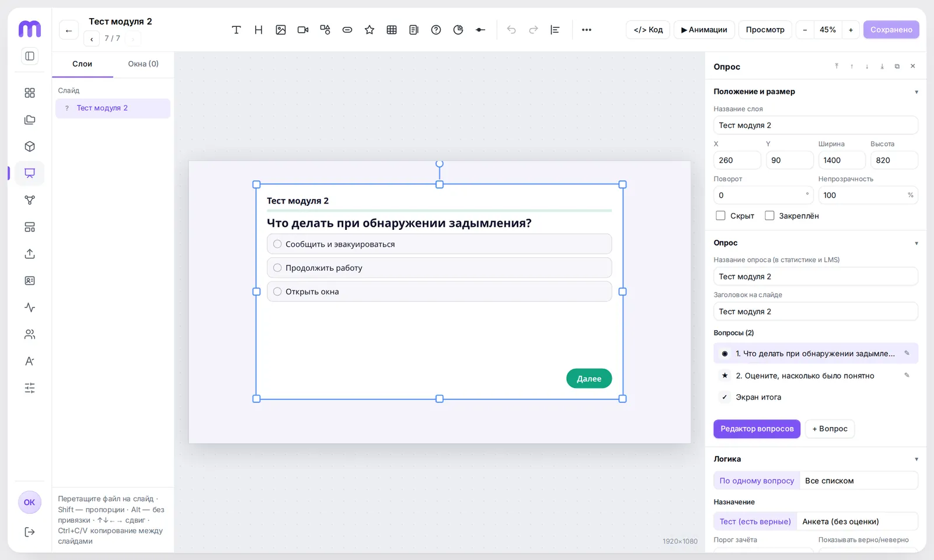Viewport: 934px width, 560px height.
Task: Select the Text tool in the toolbar
Action: coord(236,30)
